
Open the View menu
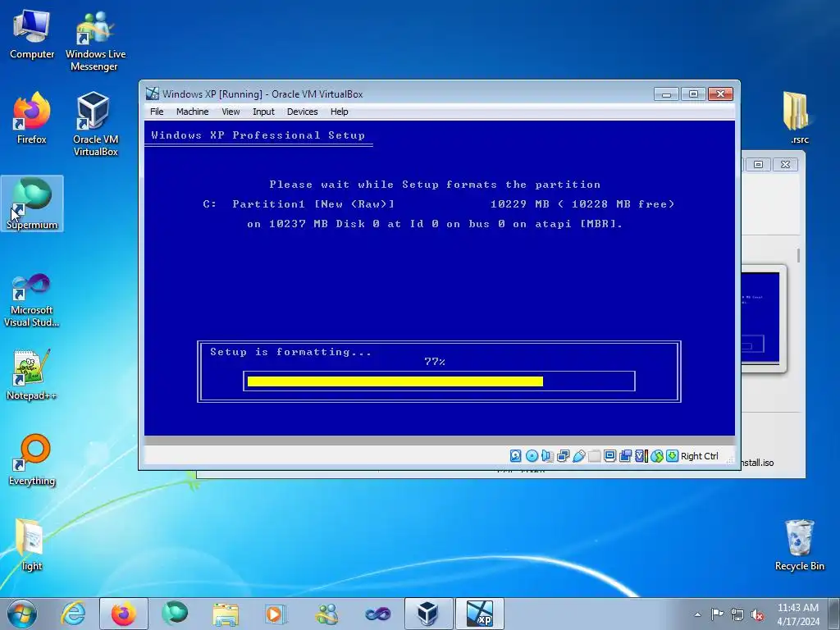click(x=231, y=112)
